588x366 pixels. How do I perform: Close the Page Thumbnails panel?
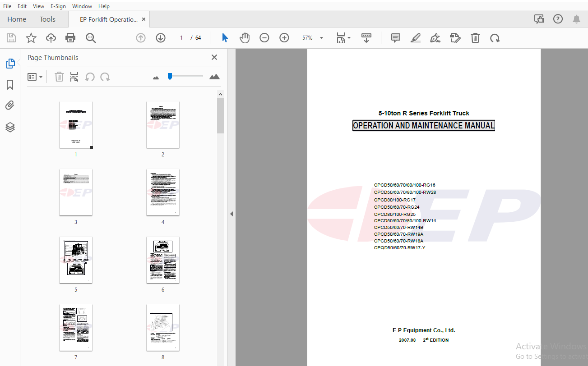pos(214,57)
